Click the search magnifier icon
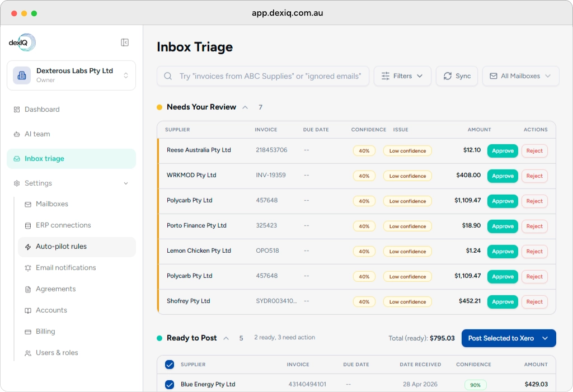 (x=168, y=76)
